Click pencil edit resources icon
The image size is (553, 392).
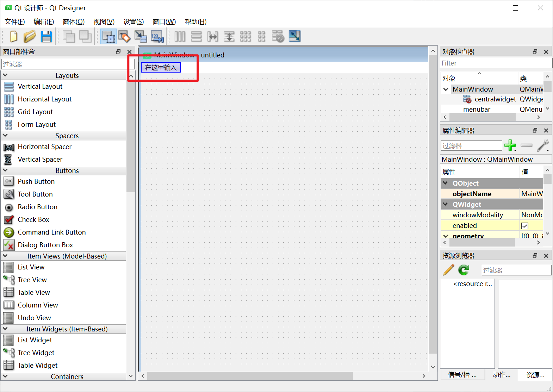pos(448,270)
